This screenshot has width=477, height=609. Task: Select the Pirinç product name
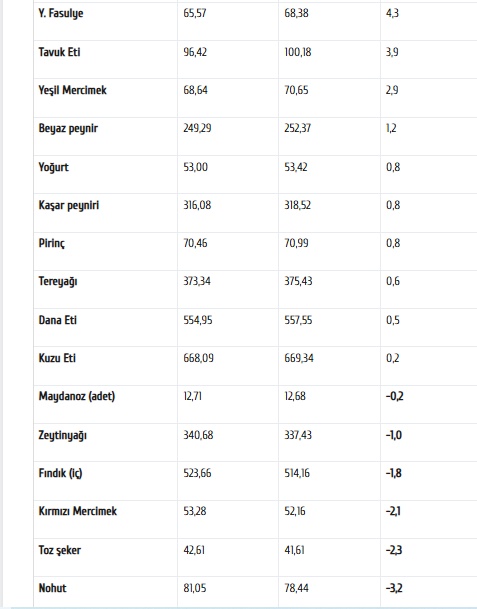point(52,244)
